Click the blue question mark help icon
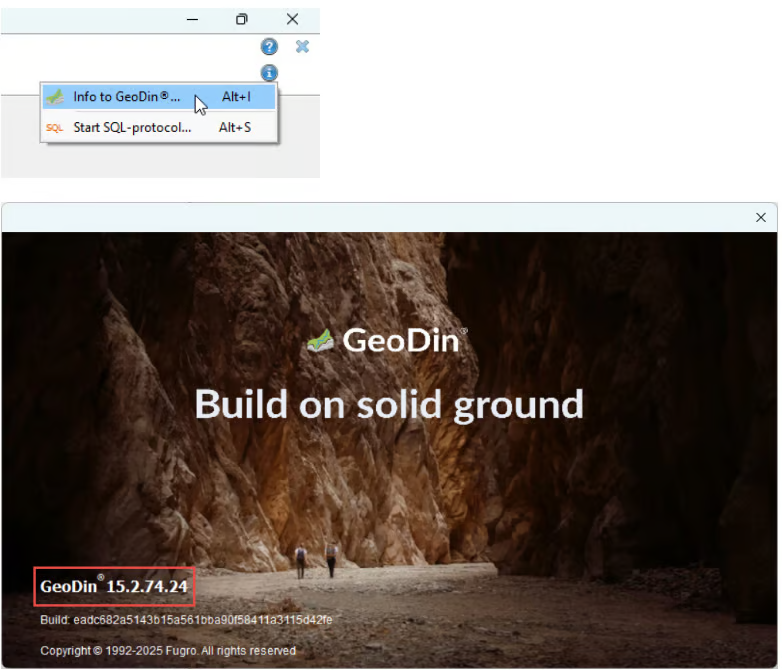 click(x=269, y=47)
